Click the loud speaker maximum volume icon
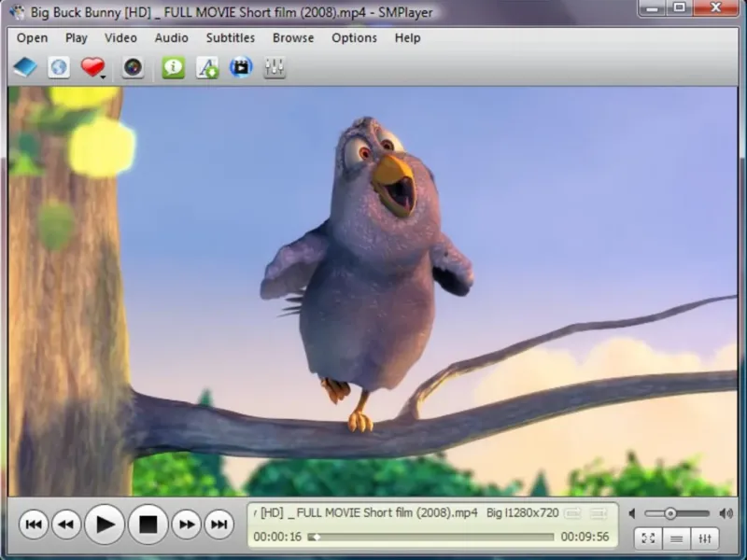The image size is (747, 560). click(726, 513)
